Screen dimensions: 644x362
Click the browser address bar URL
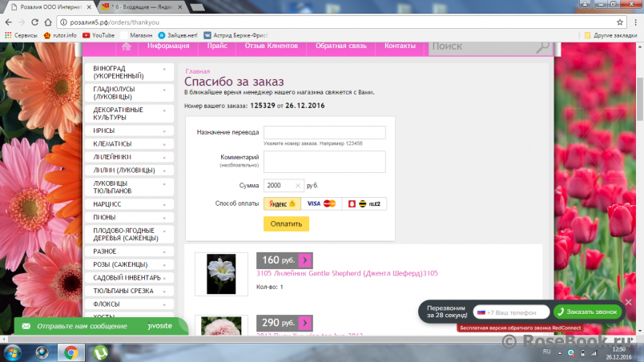click(115, 22)
